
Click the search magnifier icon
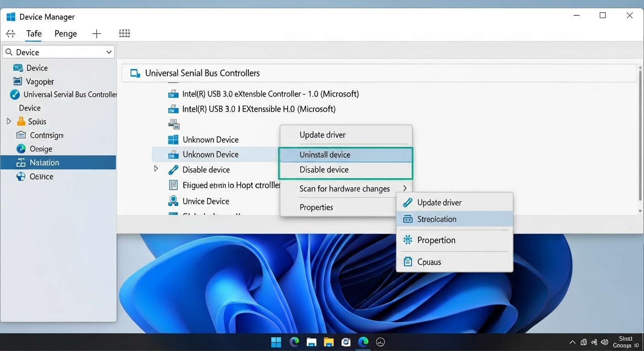tap(9, 52)
